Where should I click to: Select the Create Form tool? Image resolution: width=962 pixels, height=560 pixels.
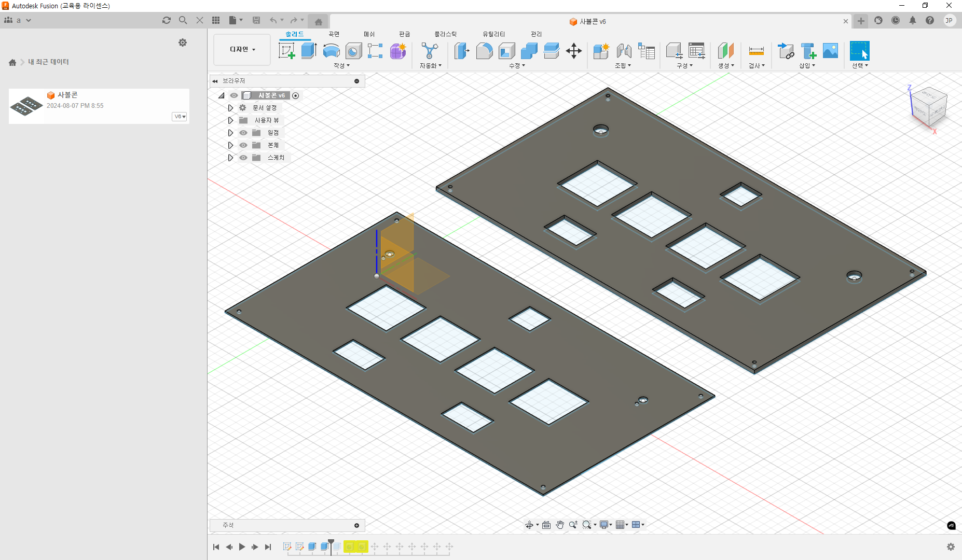[398, 51]
